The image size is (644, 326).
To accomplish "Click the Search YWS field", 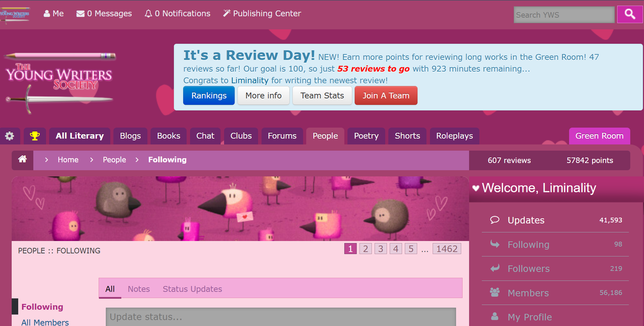I will click(x=564, y=15).
